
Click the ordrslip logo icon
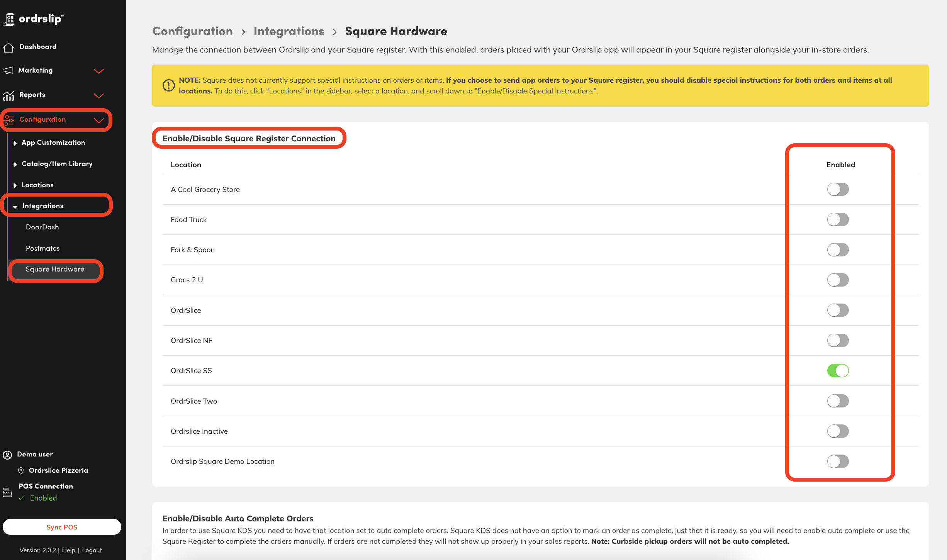click(x=9, y=19)
